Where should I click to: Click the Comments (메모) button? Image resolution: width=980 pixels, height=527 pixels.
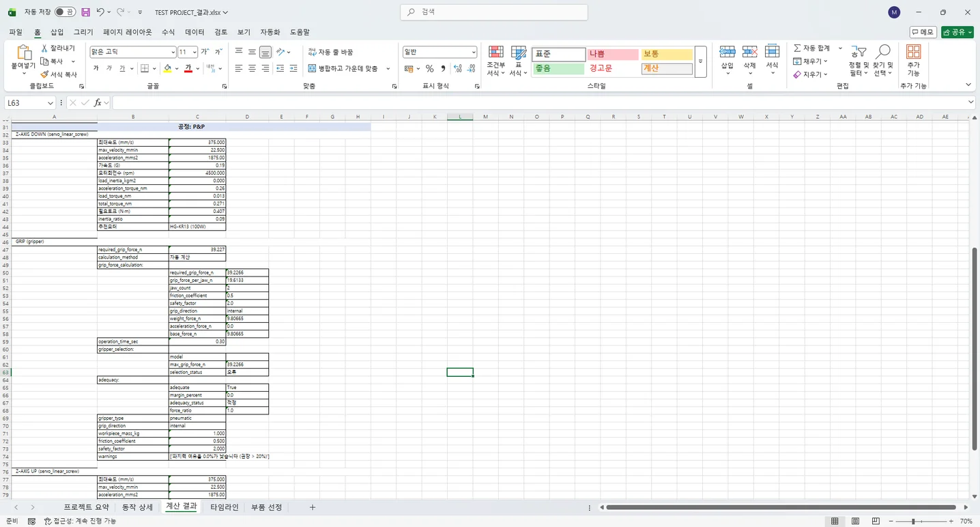tap(923, 32)
